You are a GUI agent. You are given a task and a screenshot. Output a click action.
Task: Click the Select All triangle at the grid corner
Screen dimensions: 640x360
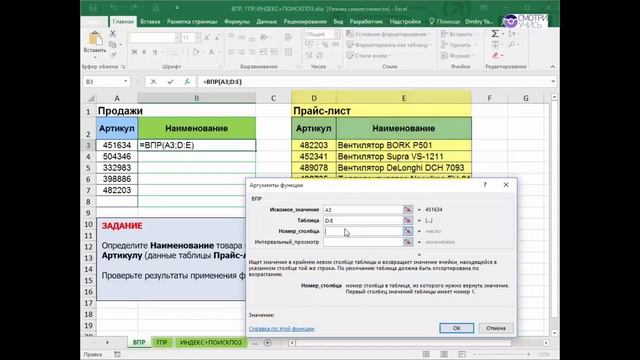click(x=91, y=98)
